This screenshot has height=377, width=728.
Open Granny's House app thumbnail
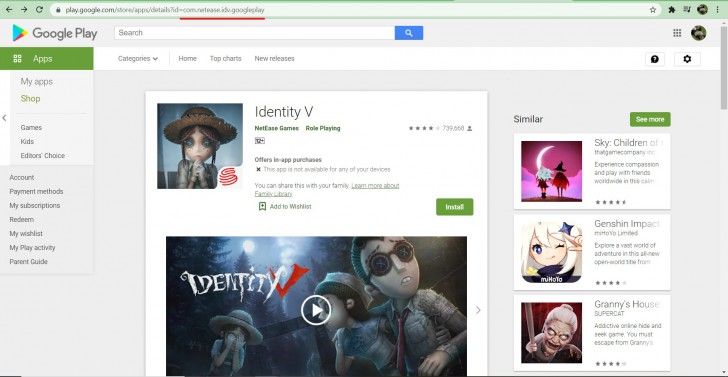pyautogui.click(x=551, y=333)
